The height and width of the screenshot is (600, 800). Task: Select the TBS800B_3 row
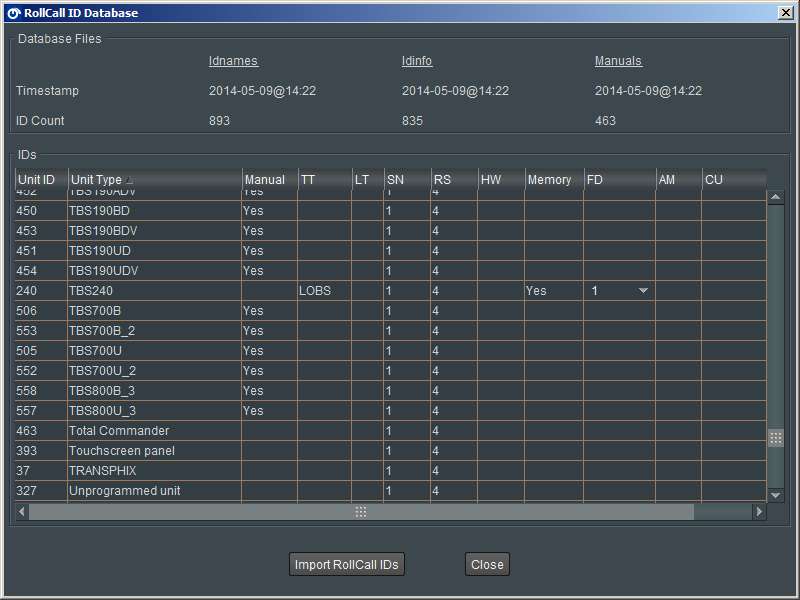click(x=390, y=391)
